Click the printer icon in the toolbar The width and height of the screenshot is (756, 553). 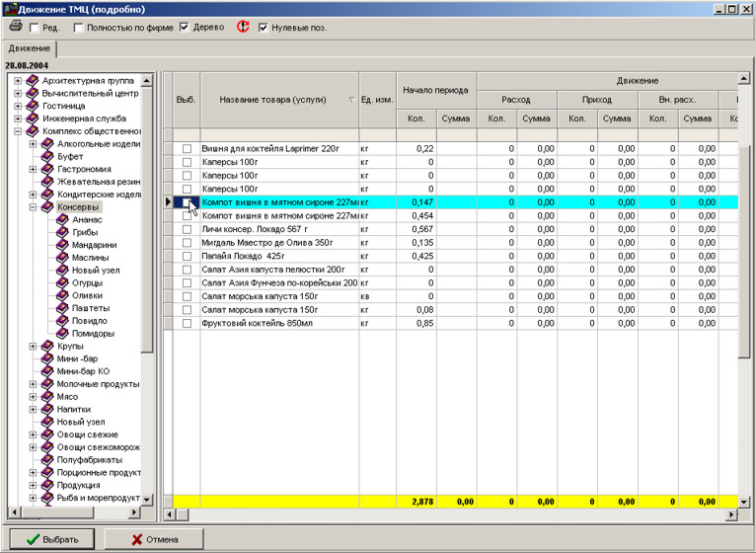16,27
